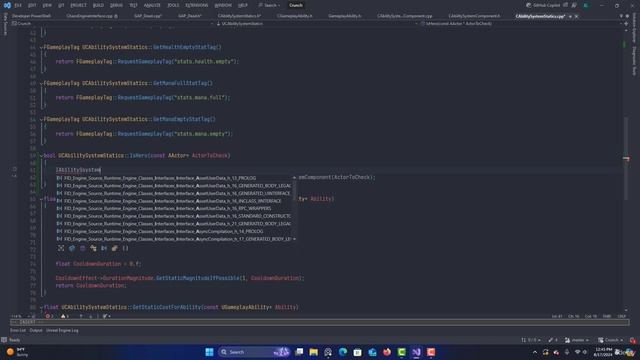The width and height of the screenshot is (640, 360).
Task: Collapse the GetStaticCostForAbility function
Action: [41, 307]
